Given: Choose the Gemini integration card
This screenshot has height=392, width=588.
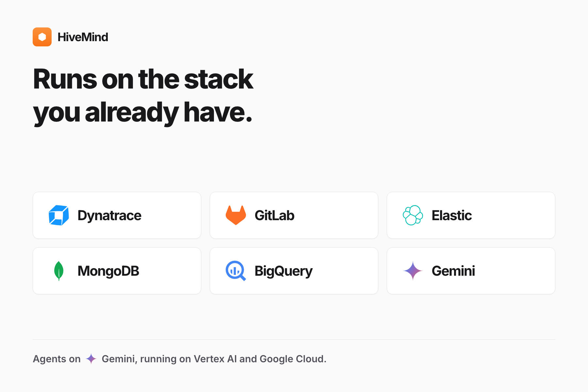Looking at the screenshot, I should tap(471, 271).
